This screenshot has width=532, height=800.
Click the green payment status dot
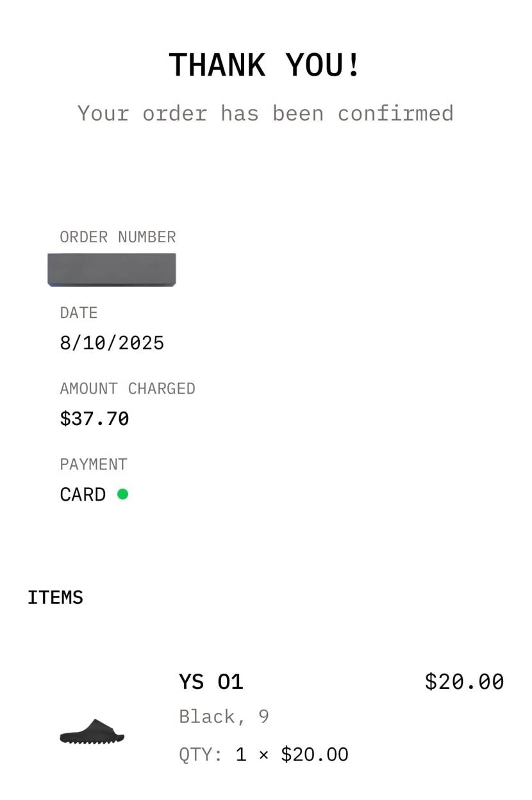(122, 494)
